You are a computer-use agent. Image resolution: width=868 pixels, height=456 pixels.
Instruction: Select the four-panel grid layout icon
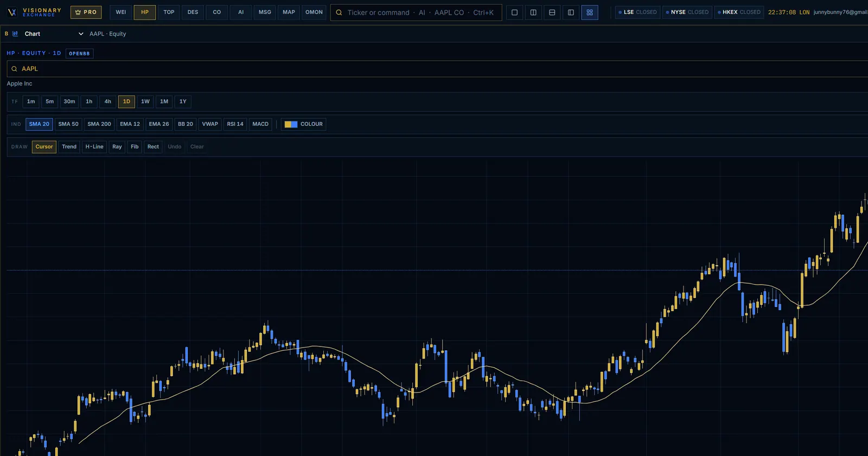click(590, 12)
